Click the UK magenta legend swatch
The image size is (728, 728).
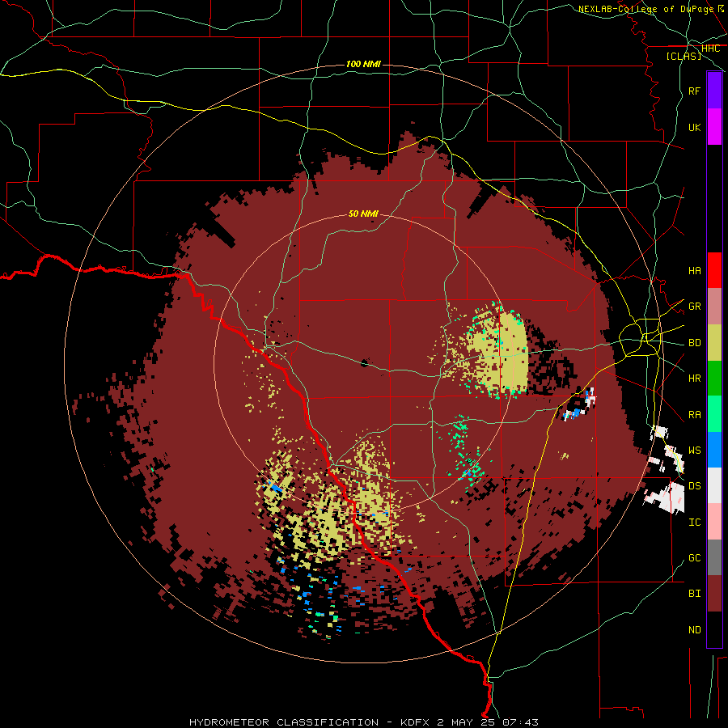click(714, 127)
